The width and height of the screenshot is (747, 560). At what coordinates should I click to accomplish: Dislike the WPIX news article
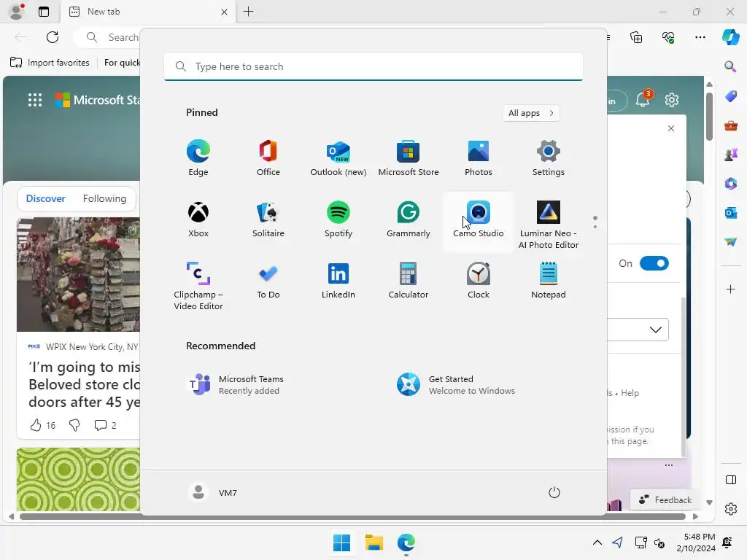[x=74, y=425]
